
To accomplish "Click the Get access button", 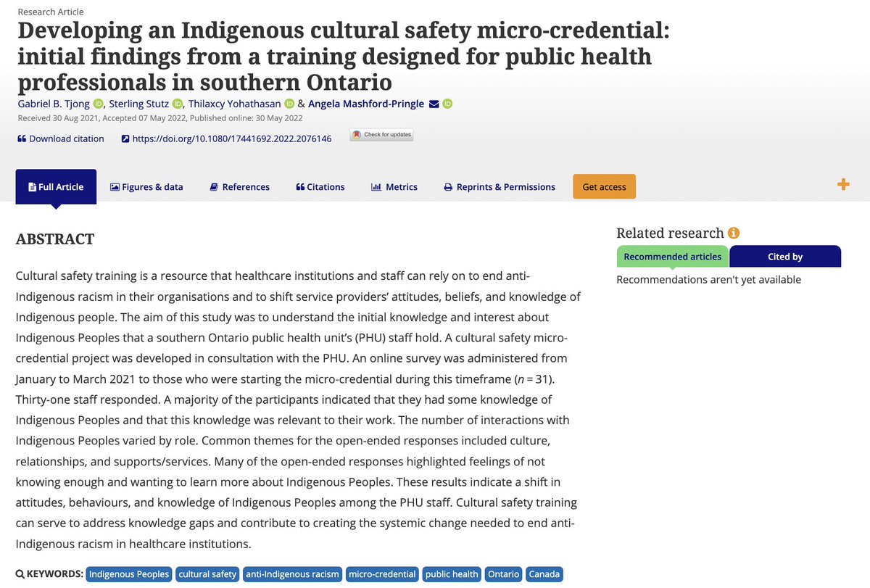I will [x=604, y=186].
